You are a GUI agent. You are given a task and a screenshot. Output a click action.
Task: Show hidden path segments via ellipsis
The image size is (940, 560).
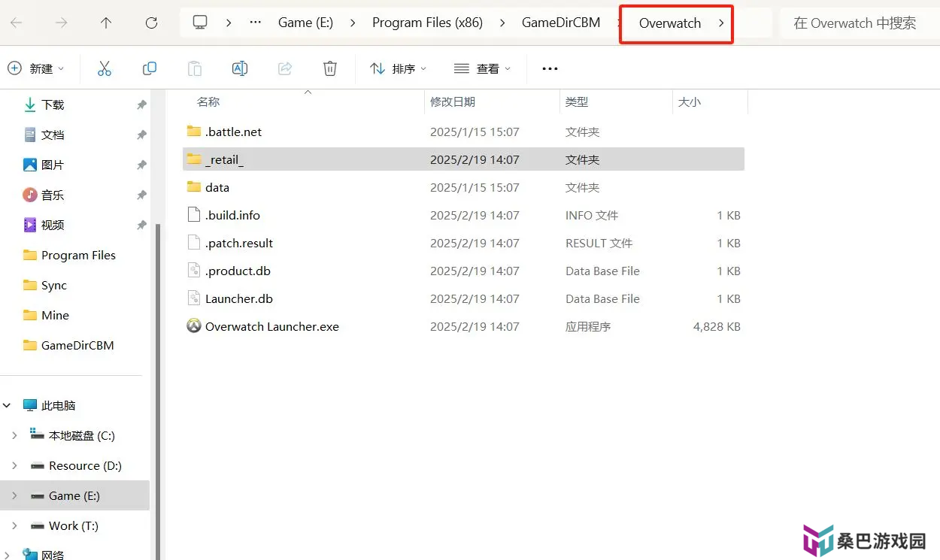coord(256,23)
